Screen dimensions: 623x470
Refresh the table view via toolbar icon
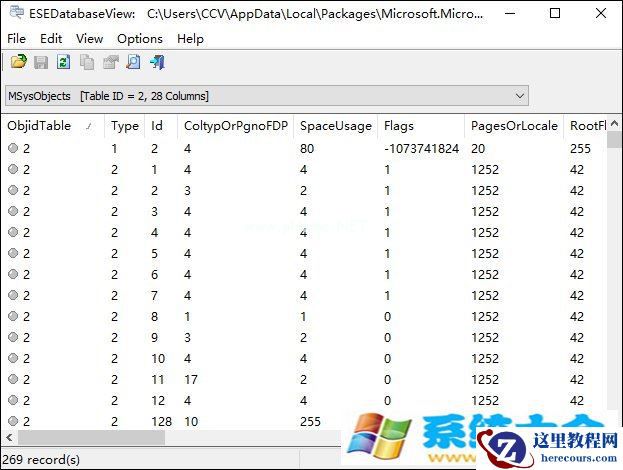click(64, 62)
